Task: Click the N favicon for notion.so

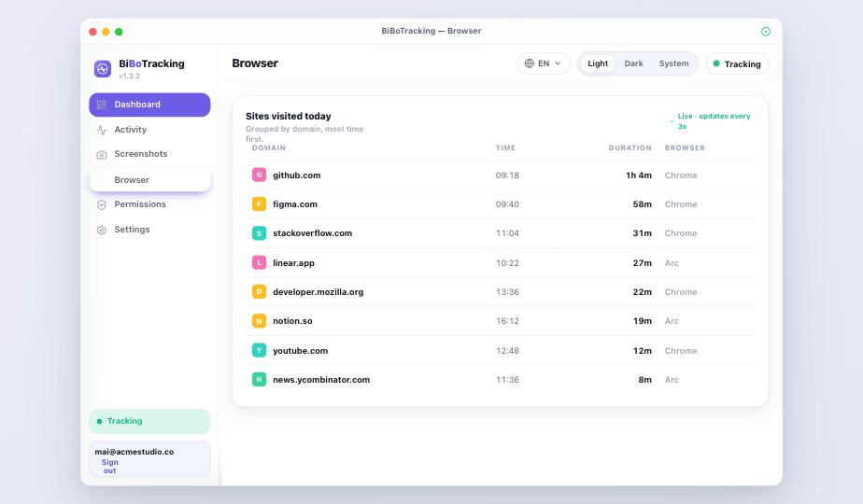Action: 260,321
